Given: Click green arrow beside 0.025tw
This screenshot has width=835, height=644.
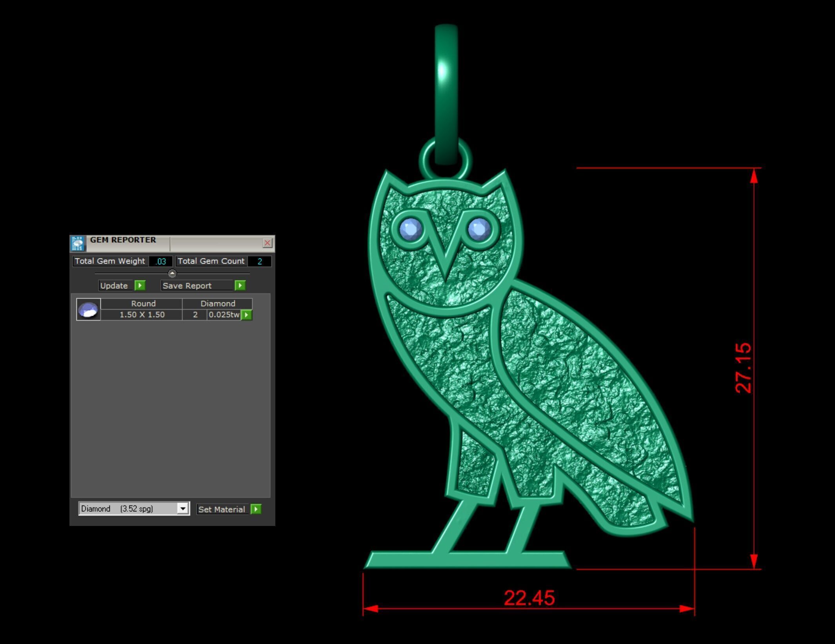Looking at the screenshot, I should tap(246, 315).
